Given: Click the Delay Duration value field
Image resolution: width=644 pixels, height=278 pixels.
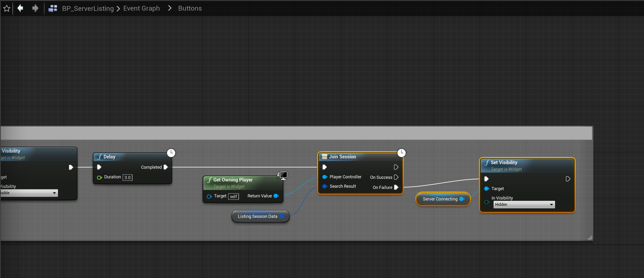Looking at the screenshot, I should tap(127, 177).
